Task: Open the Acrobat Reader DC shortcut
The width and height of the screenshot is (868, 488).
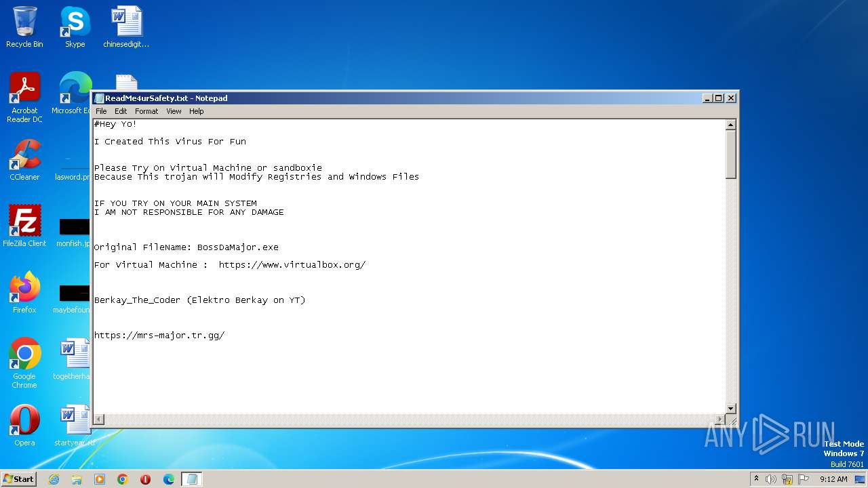Action: [x=24, y=98]
